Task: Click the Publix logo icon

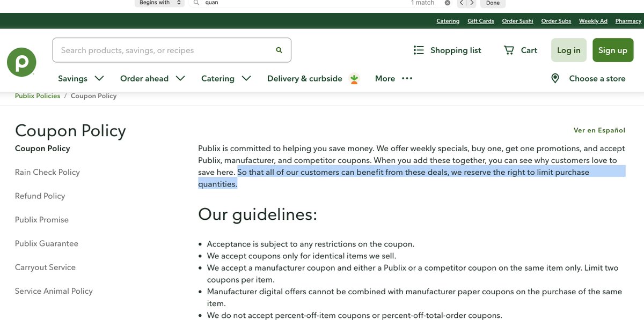Action: click(x=21, y=62)
